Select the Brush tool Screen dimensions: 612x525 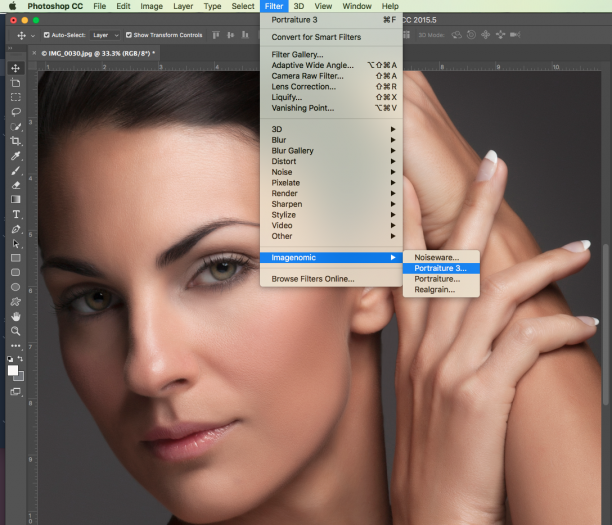16,171
